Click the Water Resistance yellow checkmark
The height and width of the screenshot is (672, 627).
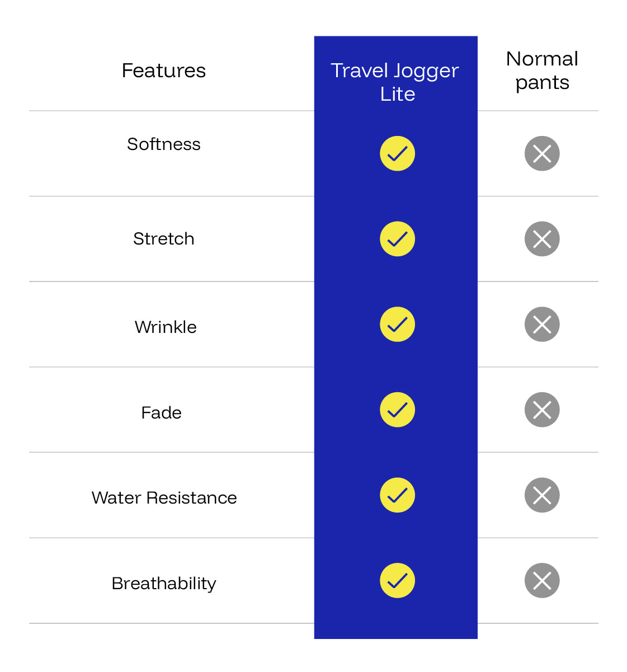tap(397, 495)
